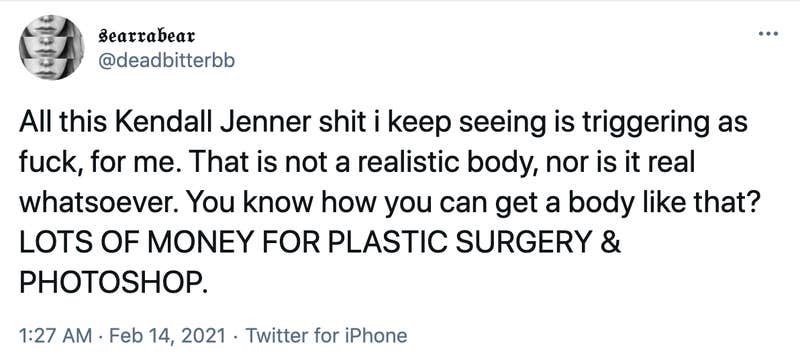Click the question 'body like that?' text
This screenshot has width=800, height=364.
click(x=682, y=204)
